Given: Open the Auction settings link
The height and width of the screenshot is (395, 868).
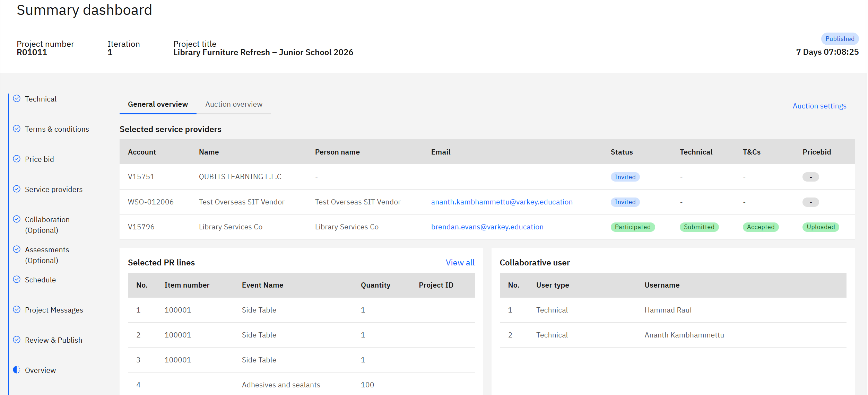Looking at the screenshot, I should 819,106.
